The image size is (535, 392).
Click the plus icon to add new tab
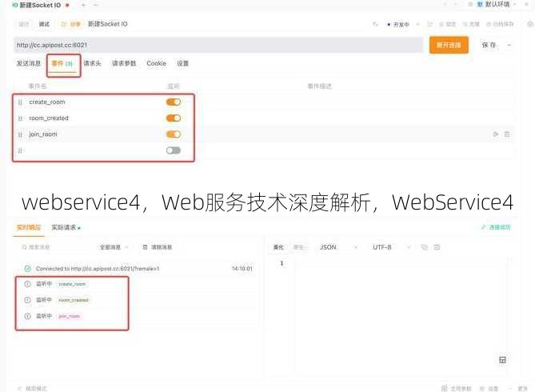[x=83, y=5]
